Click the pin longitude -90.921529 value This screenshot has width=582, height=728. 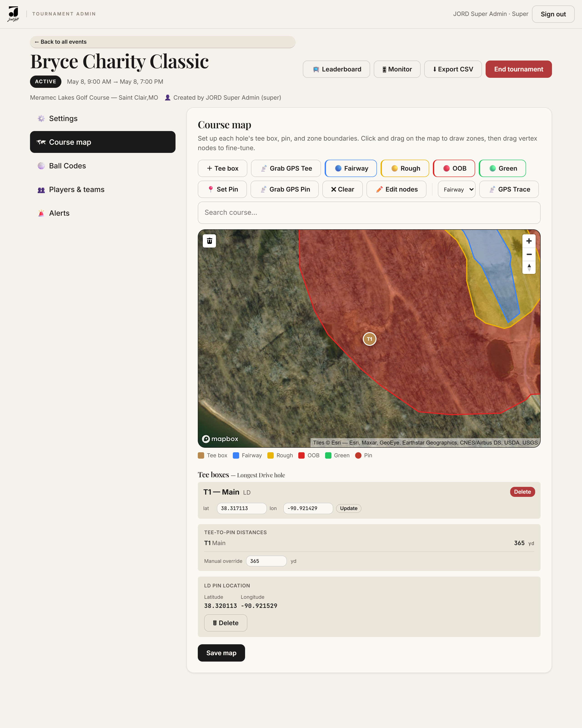click(x=259, y=606)
